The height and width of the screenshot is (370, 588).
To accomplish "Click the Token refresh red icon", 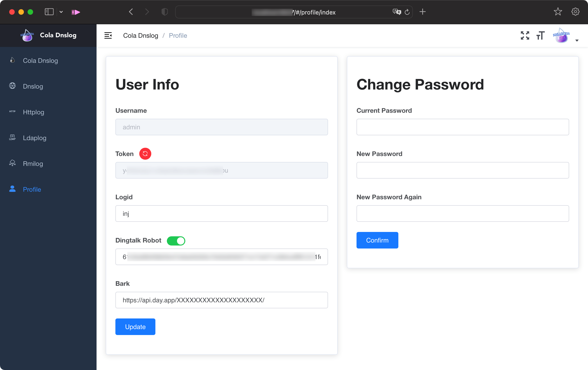I will (145, 154).
